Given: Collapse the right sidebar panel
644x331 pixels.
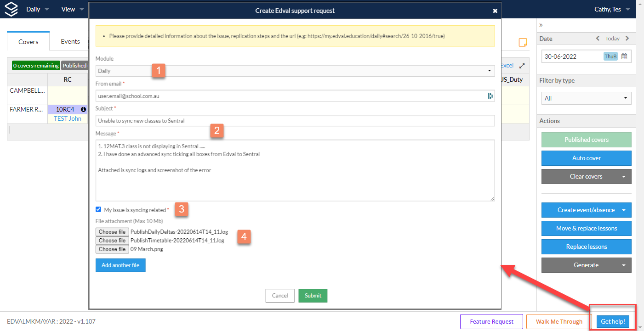Looking at the screenshot, I should coord(541,25).
